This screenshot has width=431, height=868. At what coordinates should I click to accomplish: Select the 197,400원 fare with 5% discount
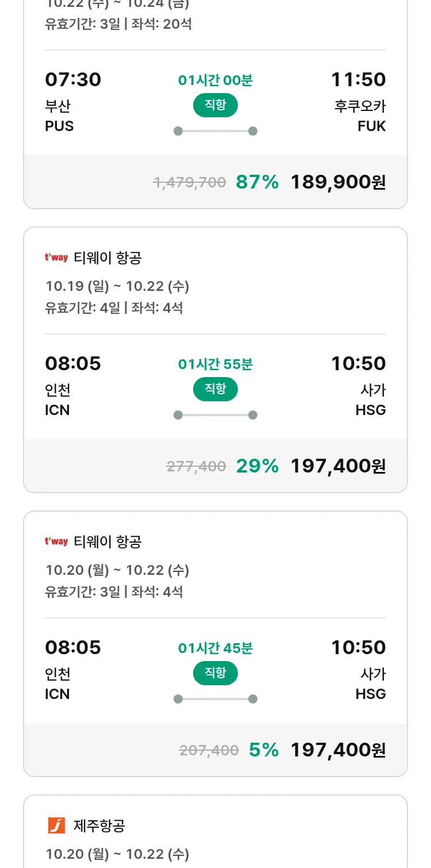tap(338, 750)
